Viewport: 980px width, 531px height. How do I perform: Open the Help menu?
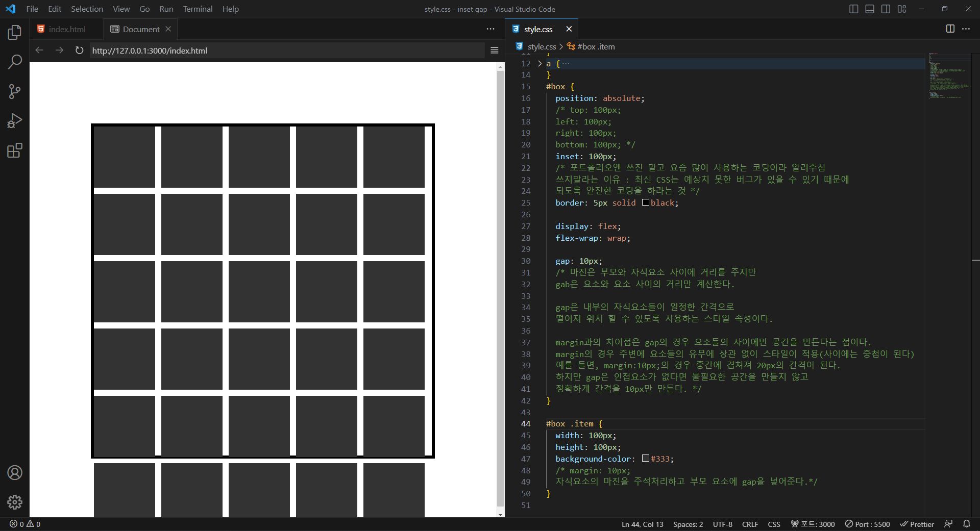(230, 9)
